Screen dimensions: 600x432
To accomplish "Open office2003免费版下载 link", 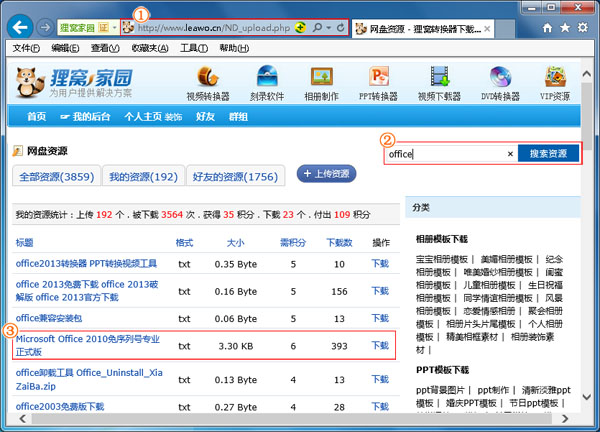I will pyautogui.click(x=60, y=406).
